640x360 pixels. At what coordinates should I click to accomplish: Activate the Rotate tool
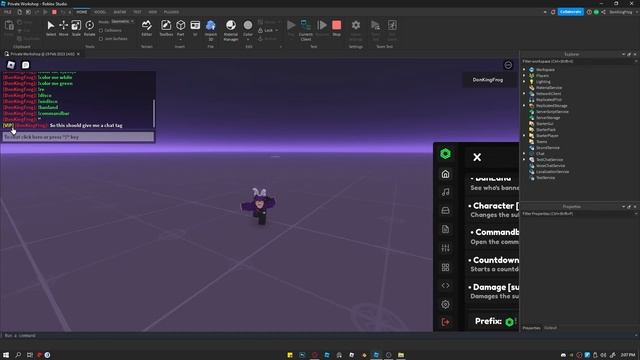coord(89,28)
